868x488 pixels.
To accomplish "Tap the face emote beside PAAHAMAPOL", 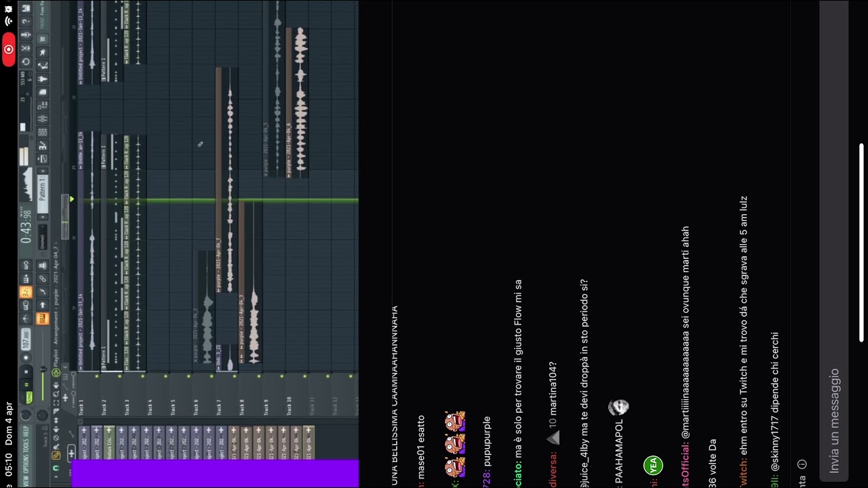I will click(618, 407).
